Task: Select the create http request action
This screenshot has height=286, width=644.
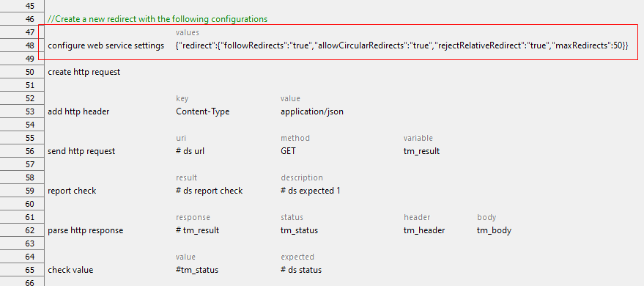Action: pos(84,72)
